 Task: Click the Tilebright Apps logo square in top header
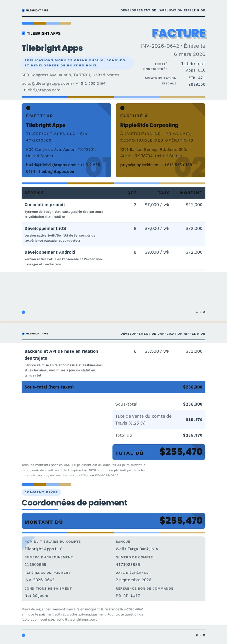(x=23, y=10)
